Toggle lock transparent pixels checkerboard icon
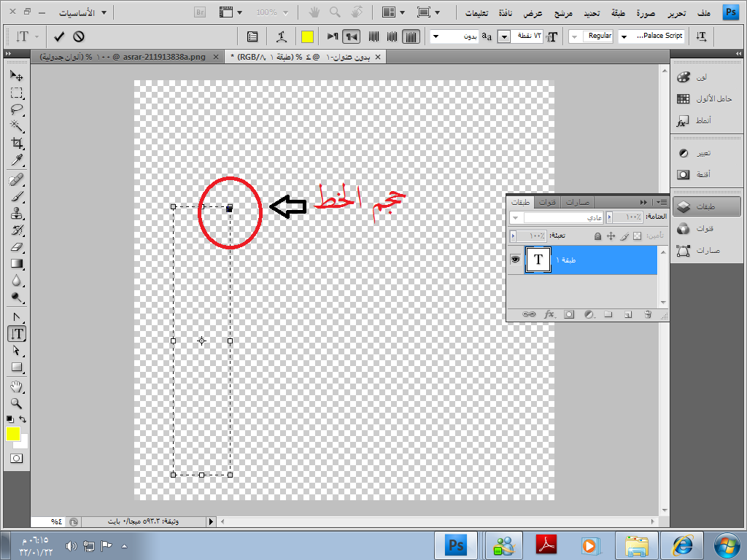747x560 pixels. 637,236
